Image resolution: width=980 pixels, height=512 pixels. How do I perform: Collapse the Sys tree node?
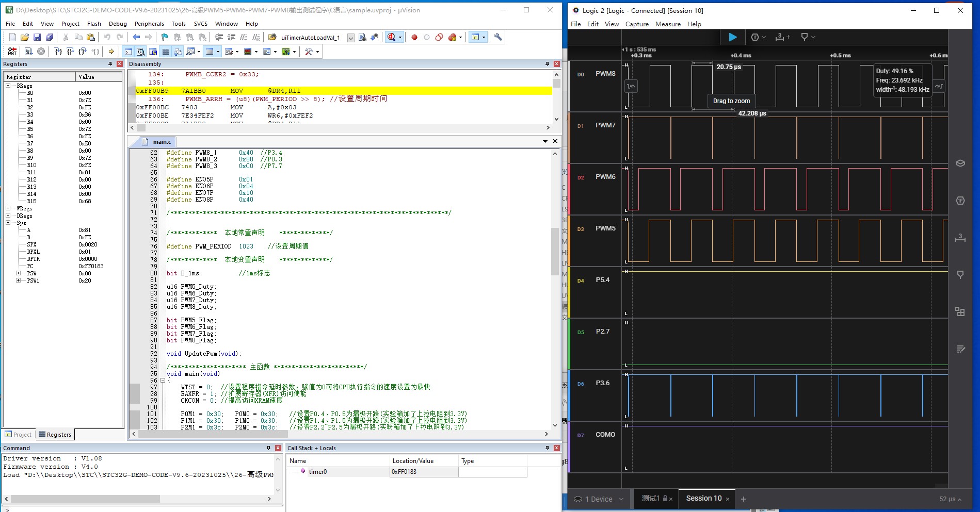8,223
